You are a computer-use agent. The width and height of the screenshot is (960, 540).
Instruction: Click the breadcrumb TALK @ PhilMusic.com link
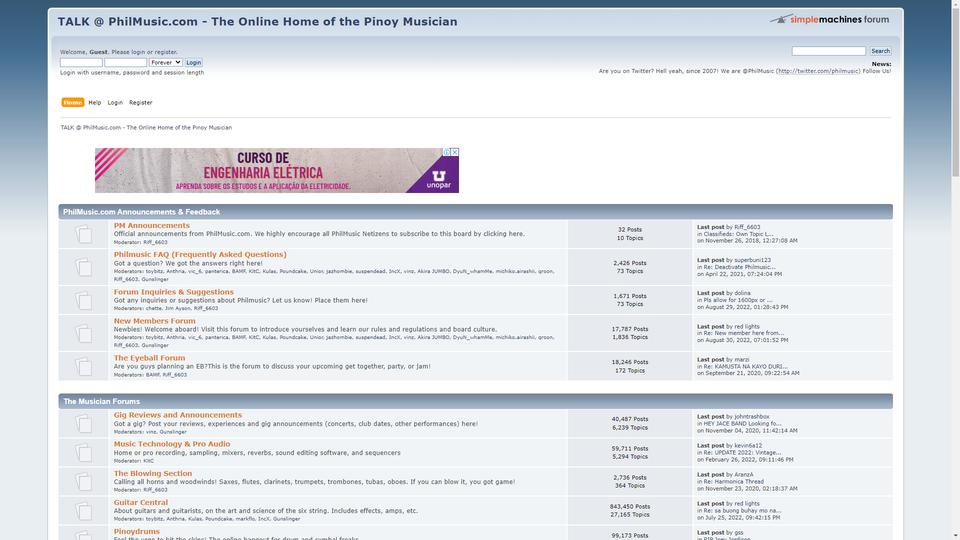pos(146,127)
